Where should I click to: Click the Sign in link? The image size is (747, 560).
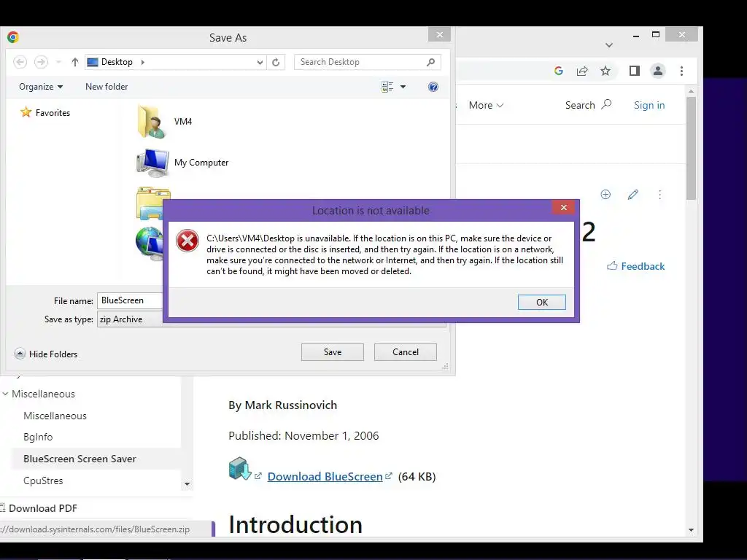(x=649, y=105)
